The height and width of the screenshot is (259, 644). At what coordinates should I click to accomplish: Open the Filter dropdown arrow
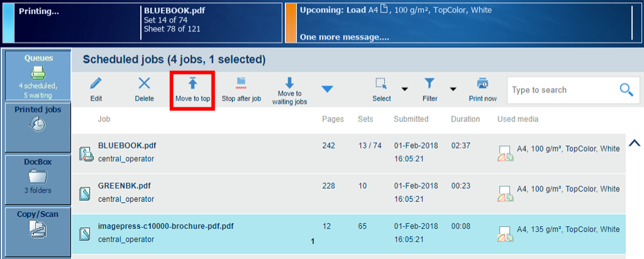(453, 90)
